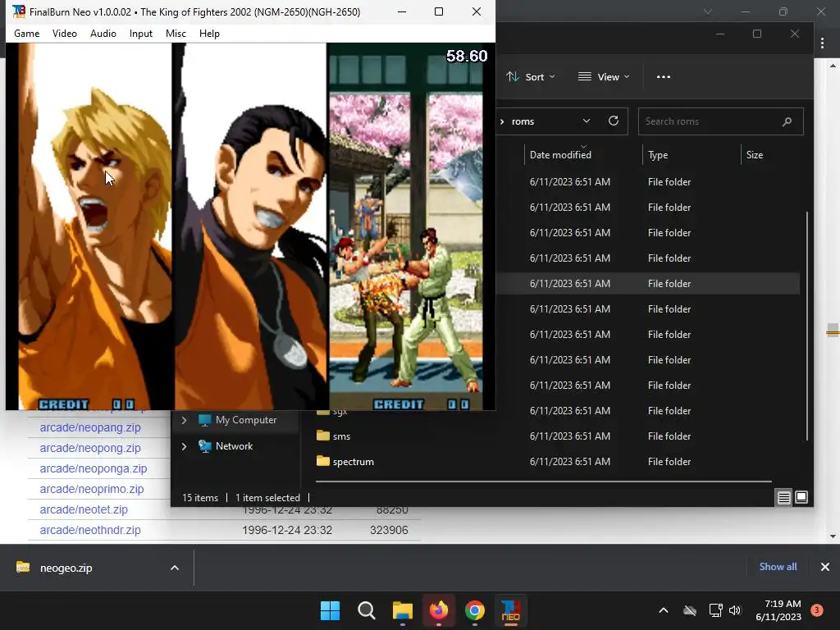The height and width of the screenshot is (630, 840).
Task: Select My Computer in navigation pane
Action: (x=246, y=420)
